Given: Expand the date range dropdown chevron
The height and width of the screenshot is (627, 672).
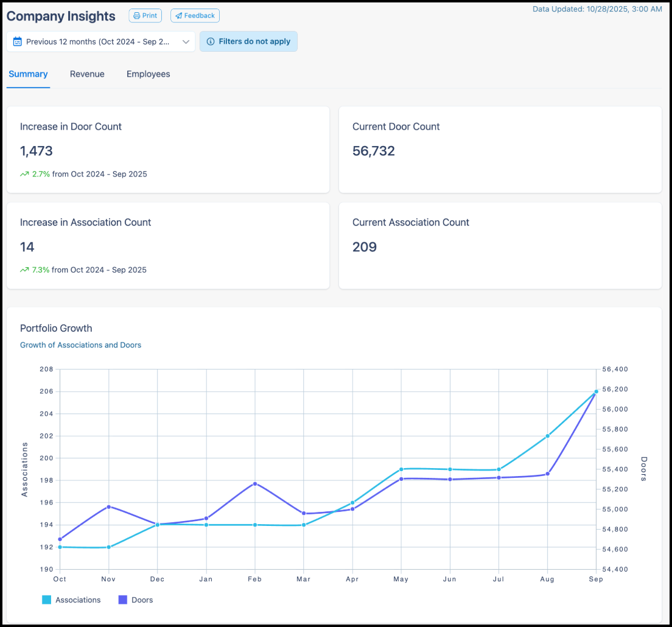Looking at the screenshot, I should tap(186, 41).
